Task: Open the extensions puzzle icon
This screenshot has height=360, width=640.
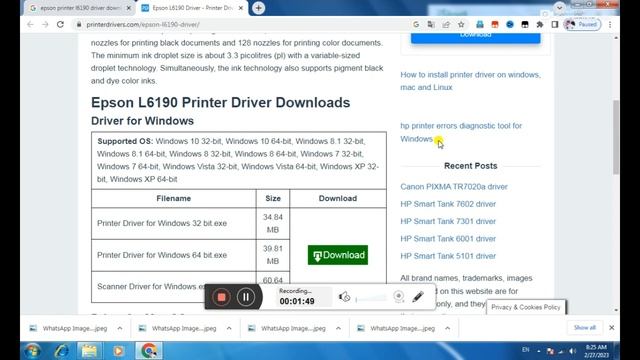Action: coord(540,24)
